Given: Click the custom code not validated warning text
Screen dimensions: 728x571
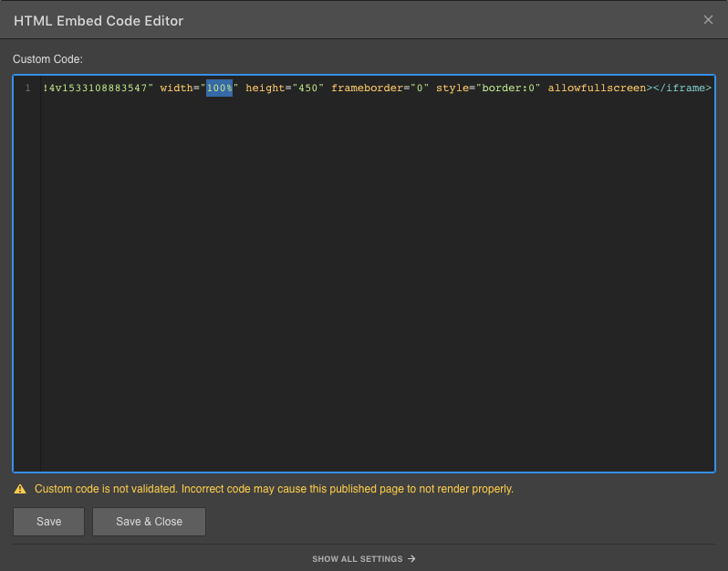Looking at the screenshot, I should pos(274,490).
